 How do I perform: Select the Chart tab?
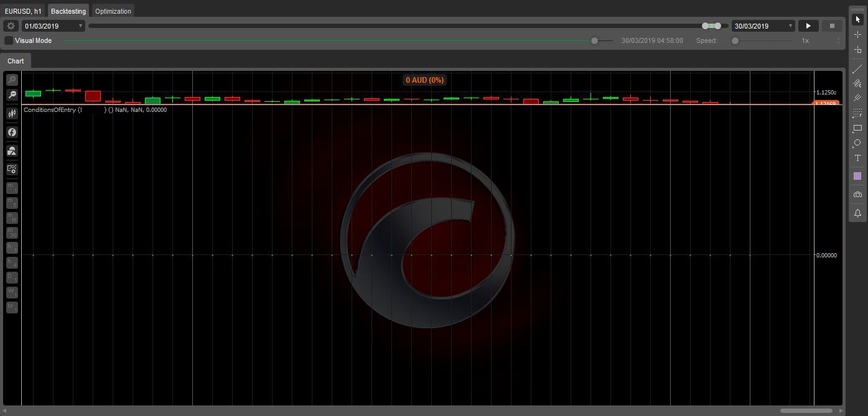pos(16,61)
